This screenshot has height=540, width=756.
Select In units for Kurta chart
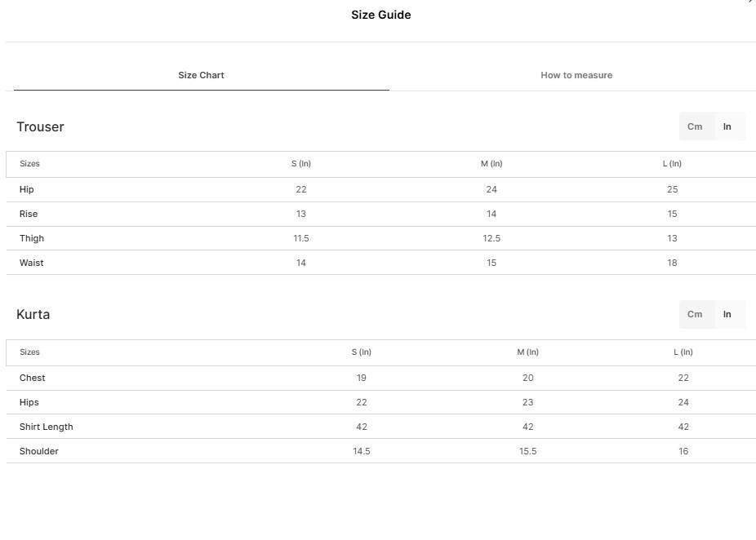pyautogui.click(x=727, y=314)
